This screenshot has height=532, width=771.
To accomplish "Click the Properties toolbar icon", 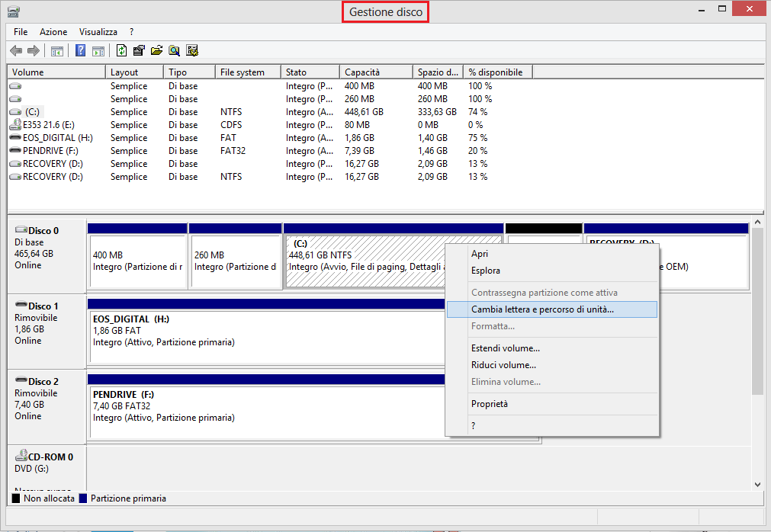I will click(139, 51).
